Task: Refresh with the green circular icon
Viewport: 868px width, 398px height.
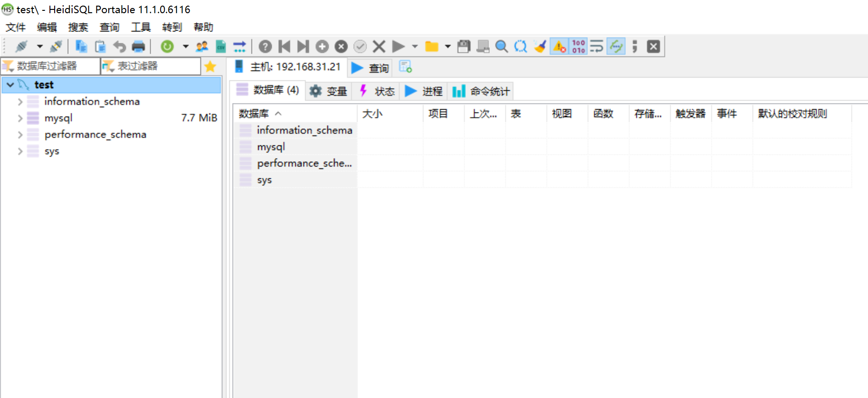Action: coord(167,46)
